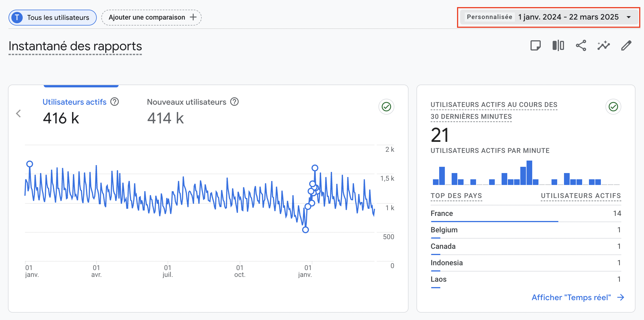
Task: Click the share report icon
Action: point(581,45)
